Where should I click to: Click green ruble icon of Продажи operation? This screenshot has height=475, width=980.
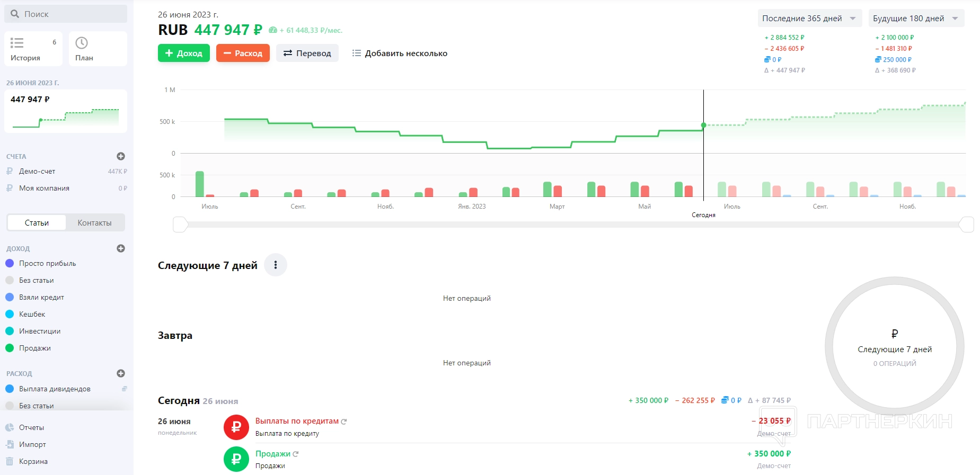click(x=236, y=459)
